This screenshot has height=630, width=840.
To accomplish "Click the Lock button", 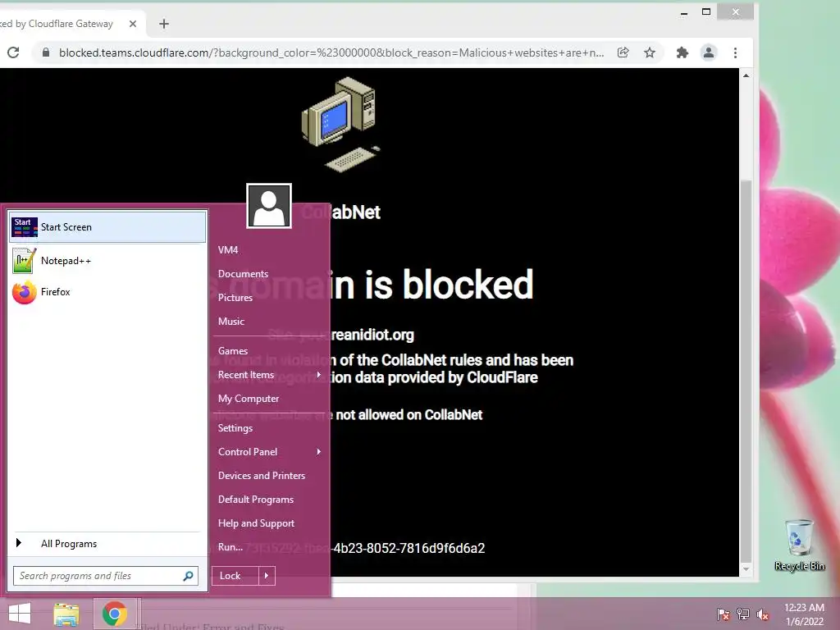I will click(235, 576).
